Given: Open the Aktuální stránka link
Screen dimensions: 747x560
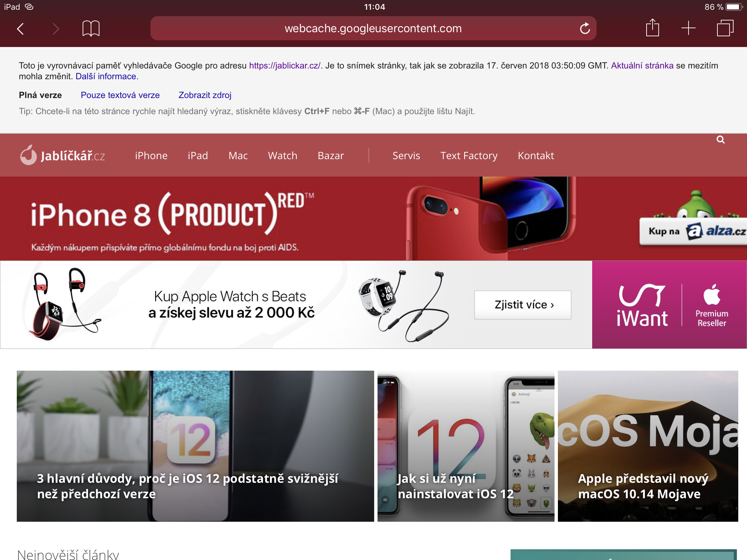Looking at the screenshot, I should point(642,65).
